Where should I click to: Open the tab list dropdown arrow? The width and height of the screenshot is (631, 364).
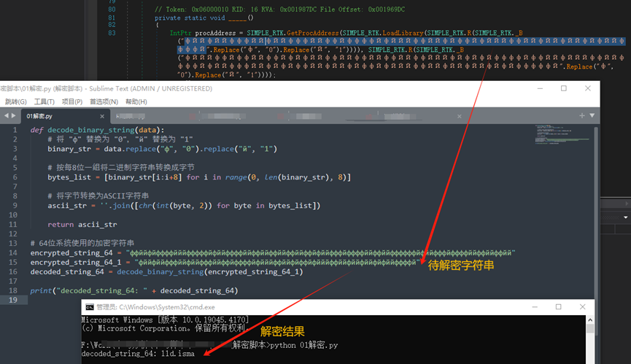click(592, 115)
